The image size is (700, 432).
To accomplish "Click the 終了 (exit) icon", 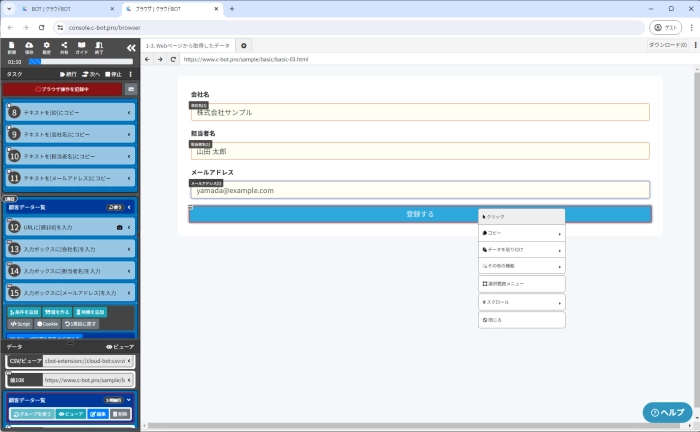I will pos(99,47).
